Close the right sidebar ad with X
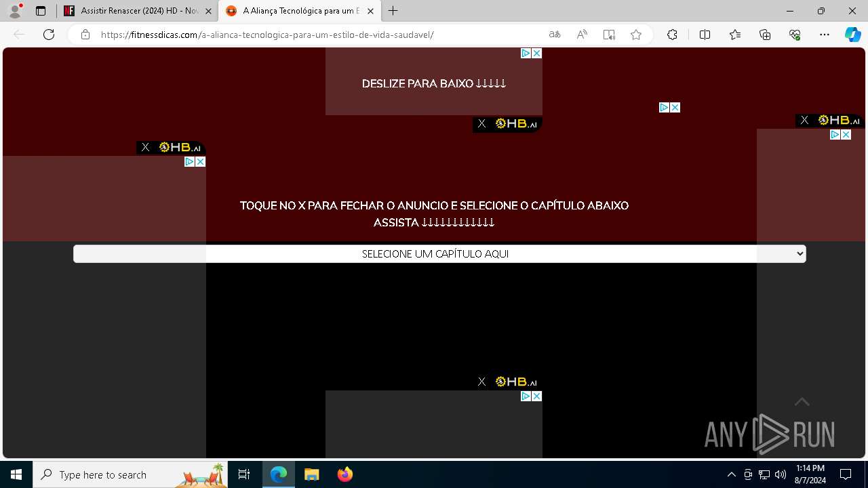Screen dimensions: 868x488 (x=846, y=134)
